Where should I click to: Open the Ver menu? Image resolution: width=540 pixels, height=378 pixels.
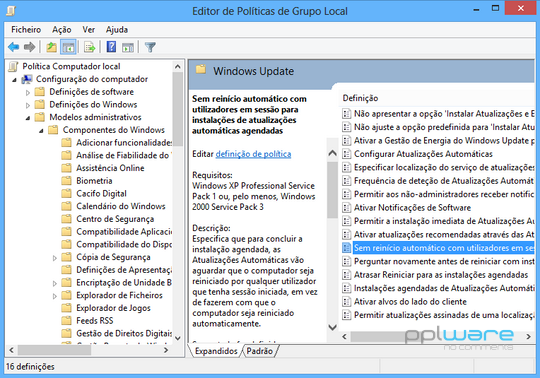pyautogui.click(x=89, y=30)
